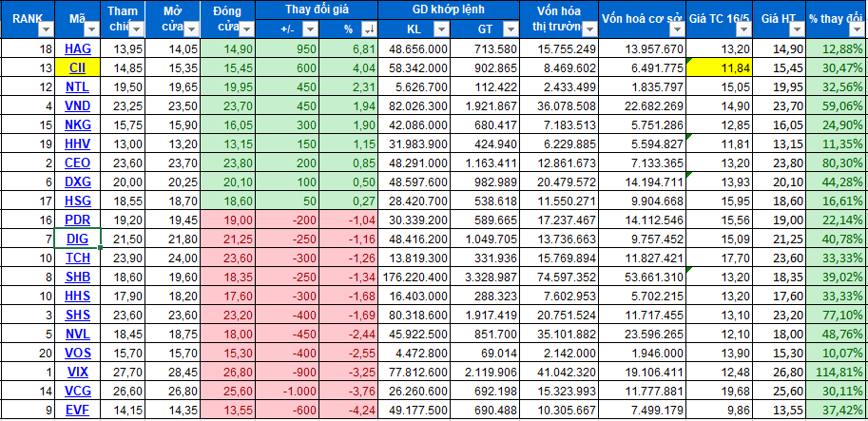Open the Mở cửa filter dropdown

point(191,29)
